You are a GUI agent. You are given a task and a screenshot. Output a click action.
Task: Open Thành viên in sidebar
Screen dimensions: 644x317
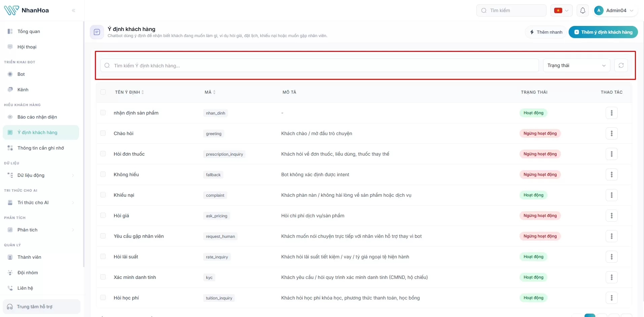click(41, 257)
